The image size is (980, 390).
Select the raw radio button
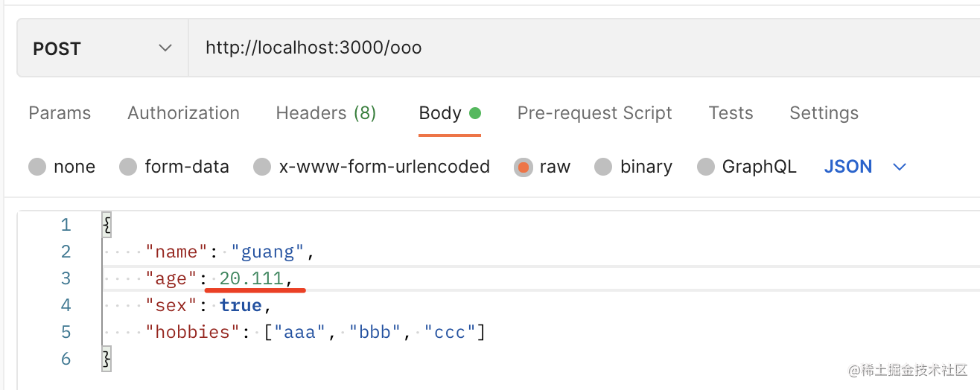coord(524,167)
